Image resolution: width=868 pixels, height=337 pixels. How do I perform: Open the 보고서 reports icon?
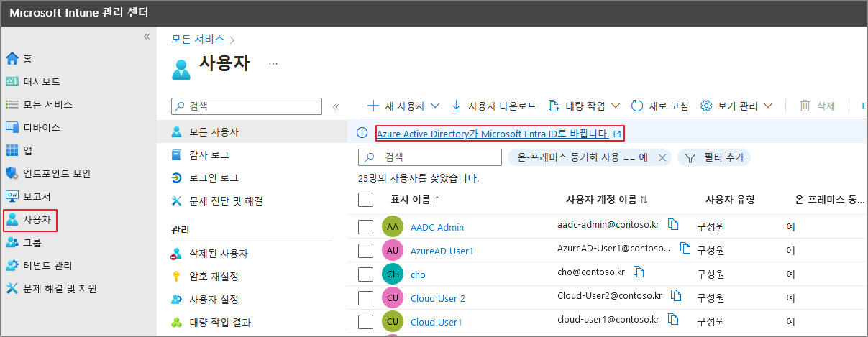click(12, 196)
